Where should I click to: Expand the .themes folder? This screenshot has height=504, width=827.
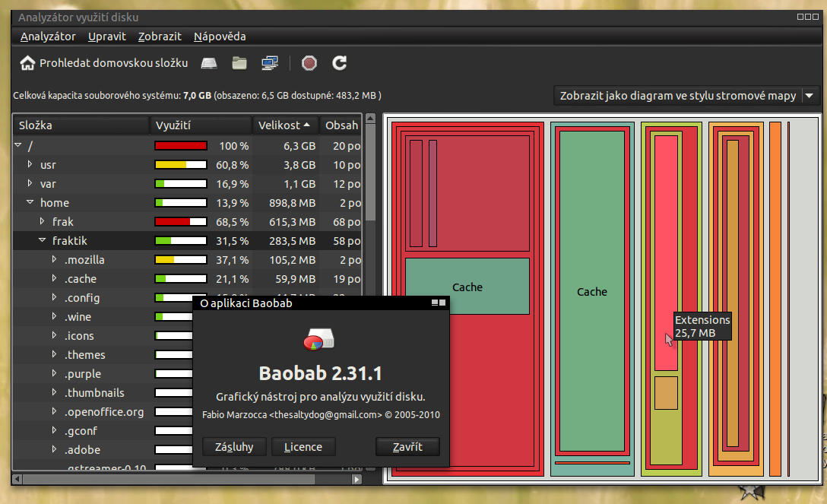pyautogui.click(x=54, y=354)
